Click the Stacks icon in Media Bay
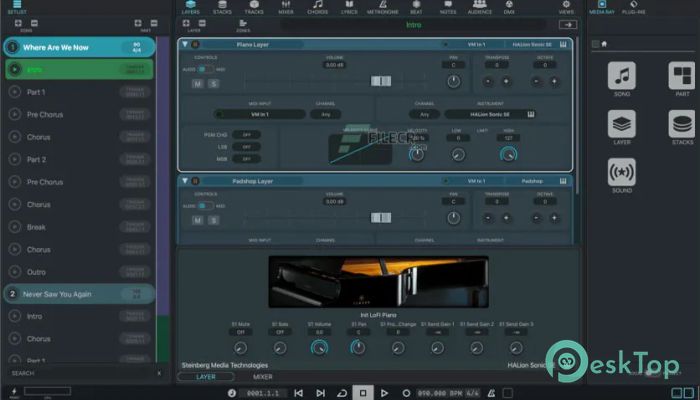The height and width of the screenshot is (400, 700). tap(682, 124)
